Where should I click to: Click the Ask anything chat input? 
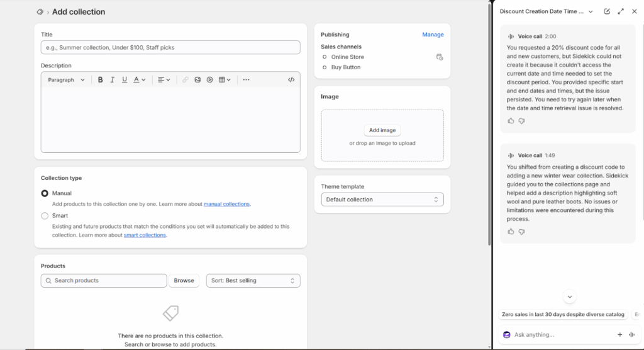563,335
